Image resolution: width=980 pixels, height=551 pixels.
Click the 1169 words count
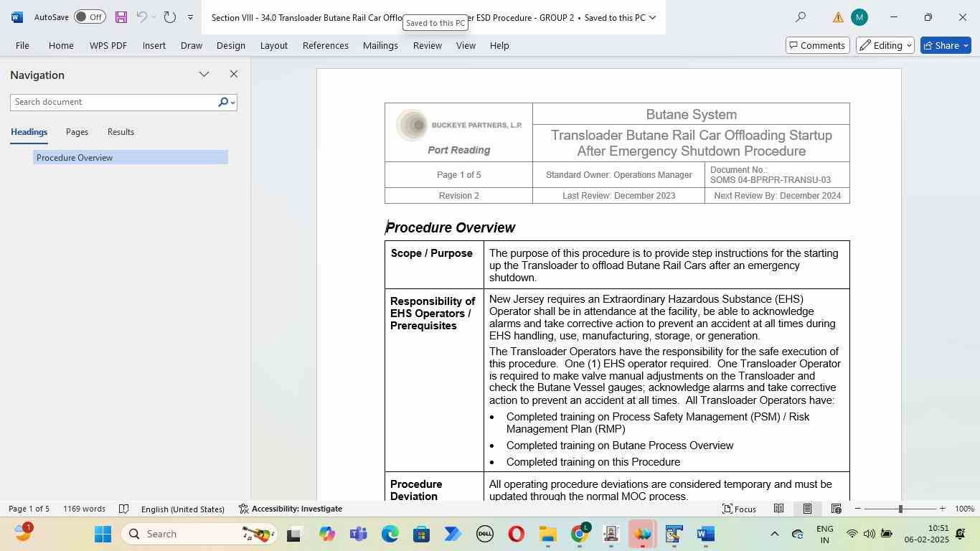(84, 509)
